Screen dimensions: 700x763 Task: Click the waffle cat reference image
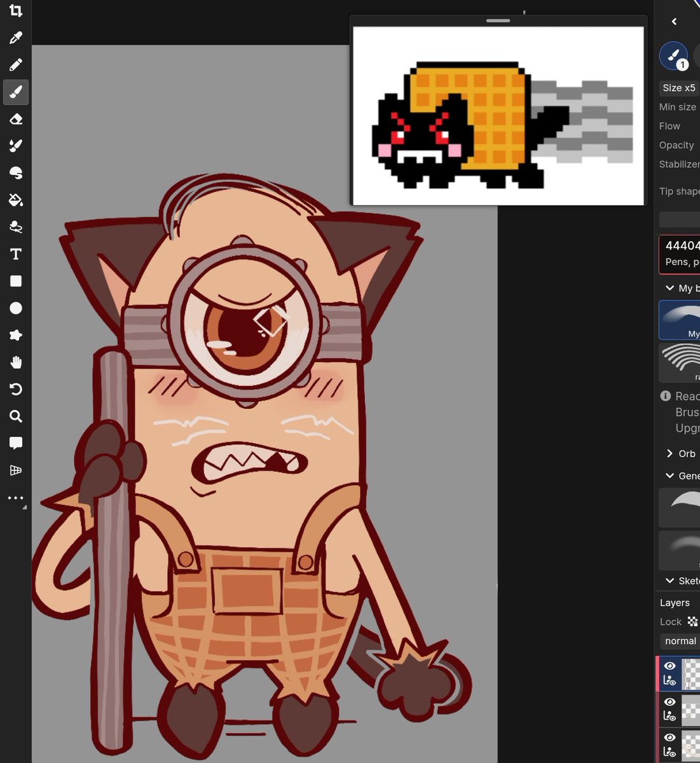[498, 116]
